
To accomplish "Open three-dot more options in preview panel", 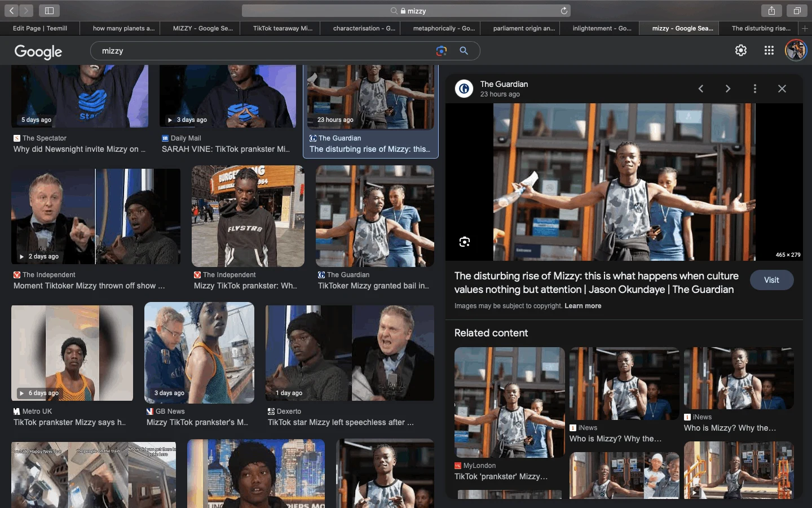I will coord(754,89).
